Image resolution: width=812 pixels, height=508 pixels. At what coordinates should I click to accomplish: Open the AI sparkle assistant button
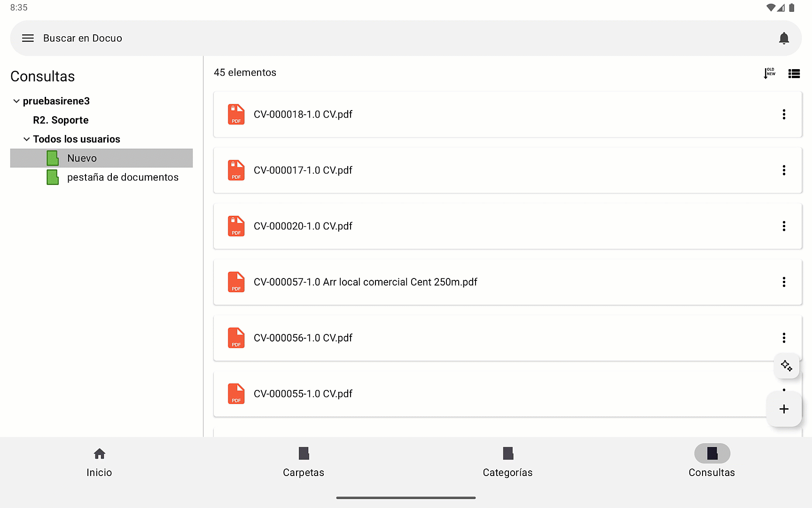tap(786, 365)
